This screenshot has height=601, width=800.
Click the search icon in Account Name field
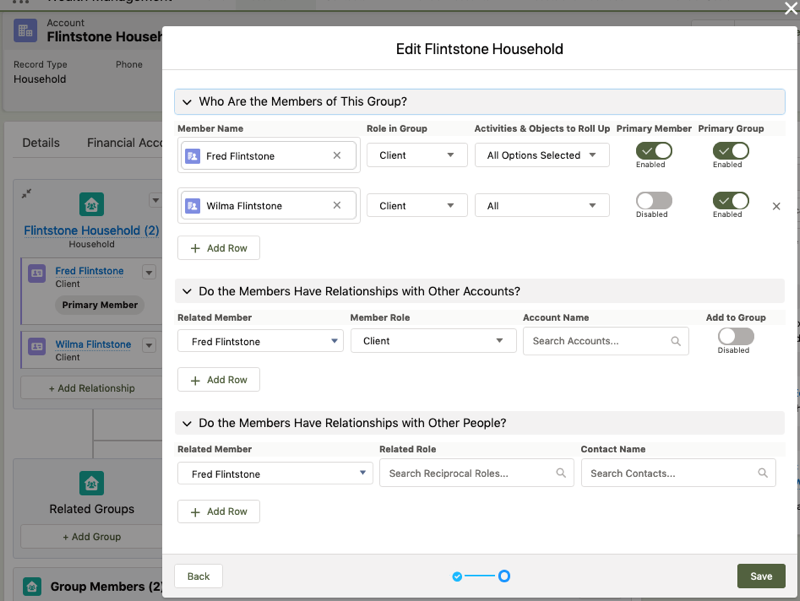click(676, 341)
